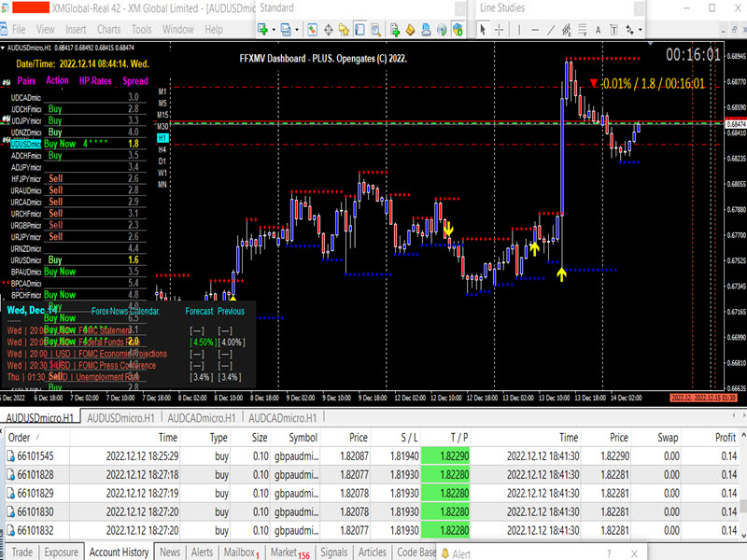Select order 66101545 row
Image resolution: width=747 pixels, height=560 pixels.
click(x=372, y=456)
